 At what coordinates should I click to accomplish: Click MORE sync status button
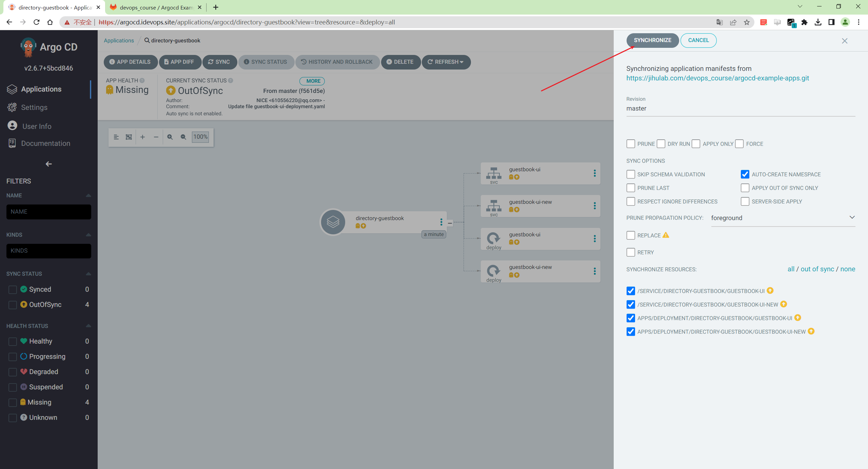(312, 81)
